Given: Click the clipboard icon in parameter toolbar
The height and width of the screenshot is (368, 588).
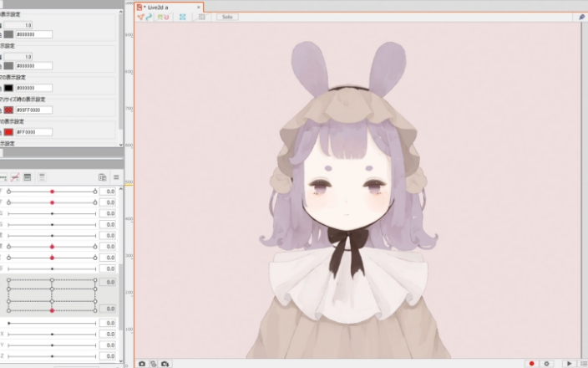Looking at the screenshot, I should pyautogui.click(x=102, y=177).
